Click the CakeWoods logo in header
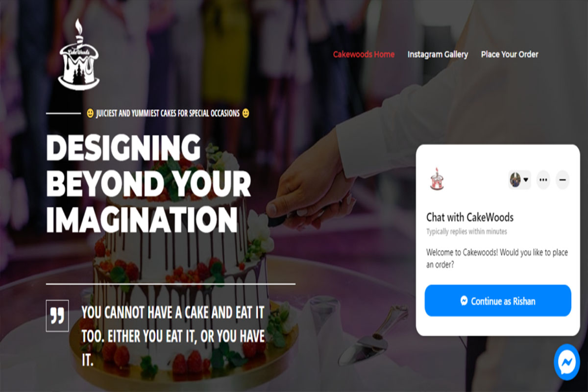 tap(78, 55)
